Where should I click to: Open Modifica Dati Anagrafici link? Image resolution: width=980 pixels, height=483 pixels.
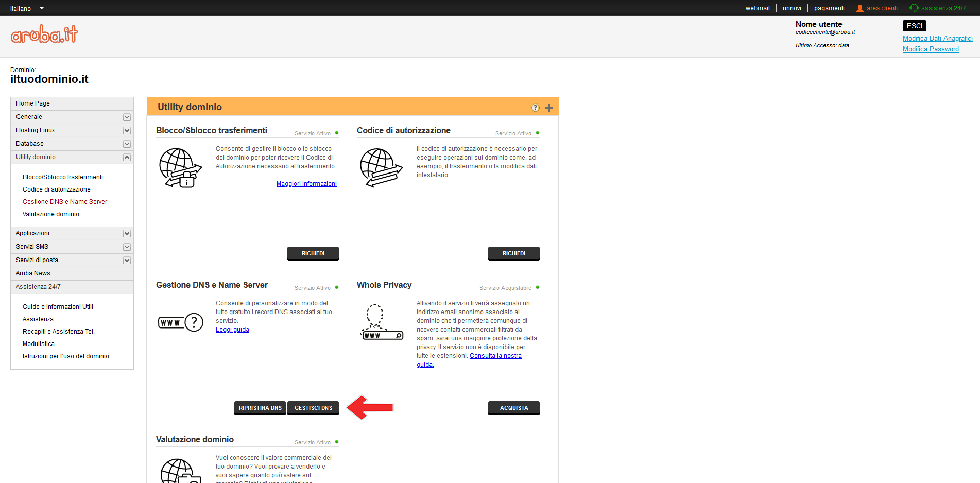[x=938, y=39]
